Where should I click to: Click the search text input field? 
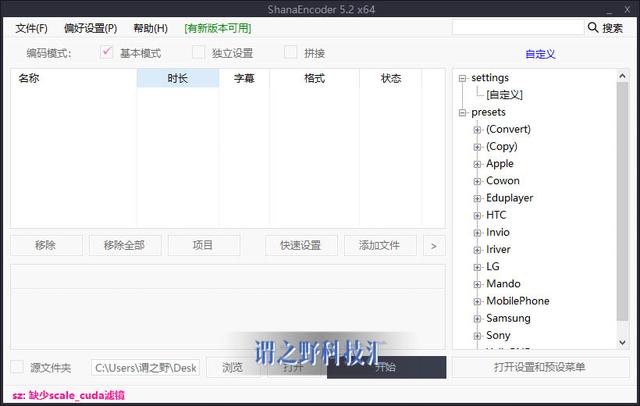pos(516,28)
